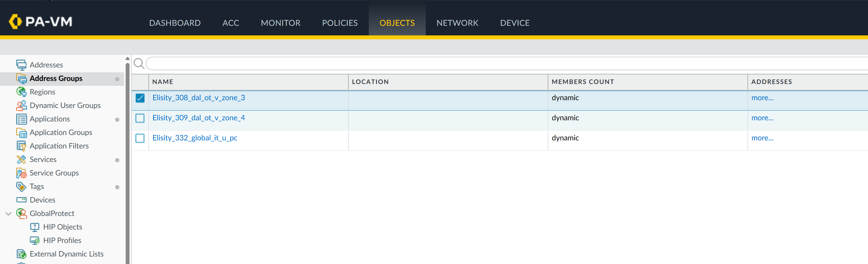Open Elisity_309_dal_ot_v_zone_4 address group link

coord(198,118)
